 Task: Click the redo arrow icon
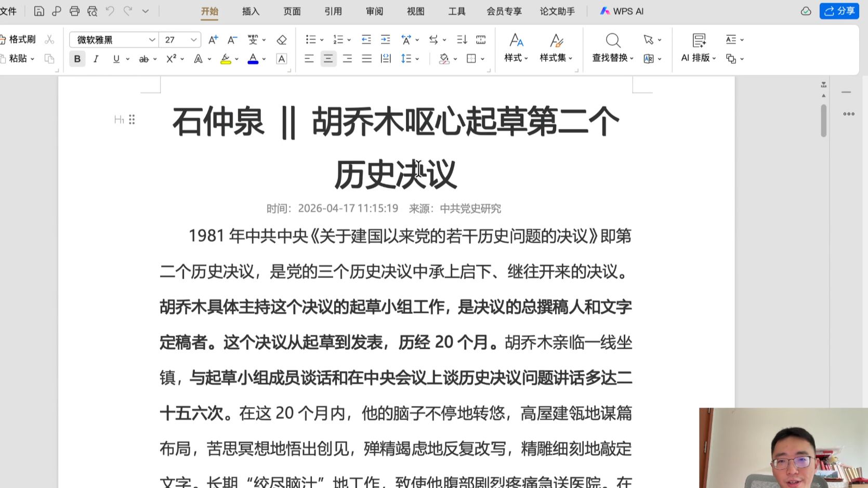[128, 11]
